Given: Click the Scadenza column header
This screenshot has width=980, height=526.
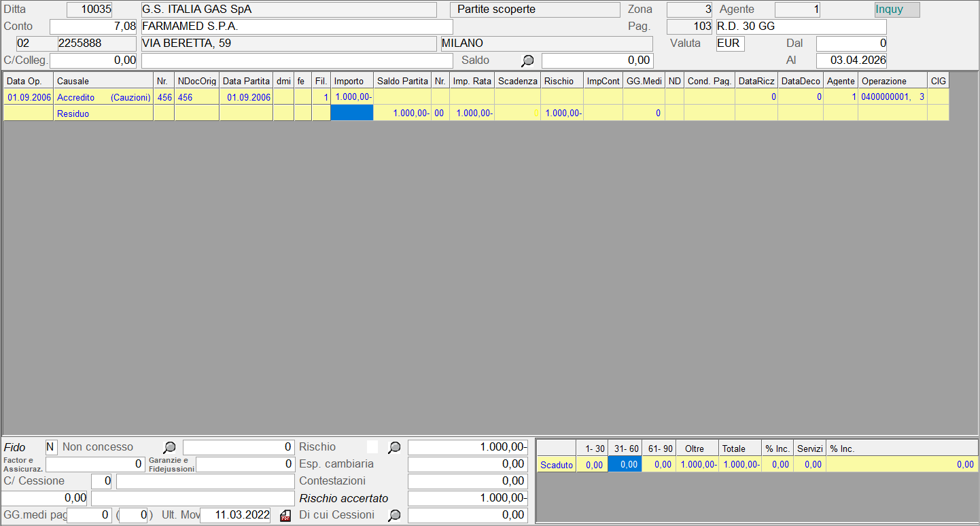Looking at the screenshot, I should pos(517,81).
